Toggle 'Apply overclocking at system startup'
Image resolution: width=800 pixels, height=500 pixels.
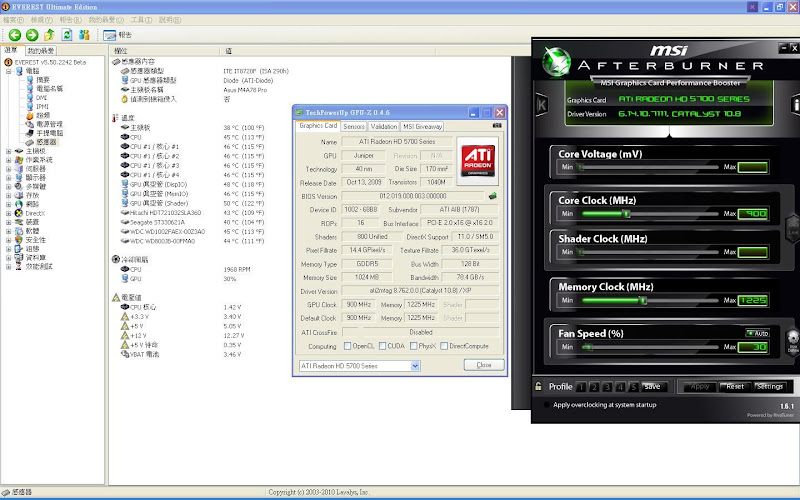546,405
